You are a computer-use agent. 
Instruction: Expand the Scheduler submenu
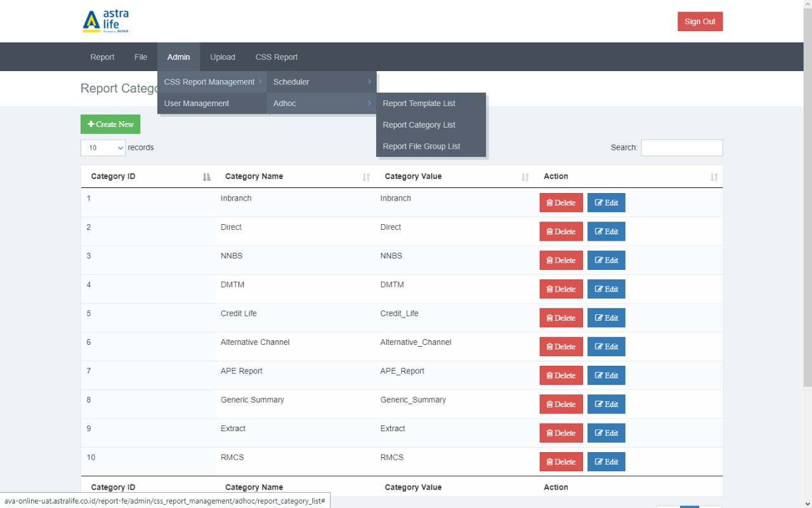pyautogui.click(x=322, y=82)
